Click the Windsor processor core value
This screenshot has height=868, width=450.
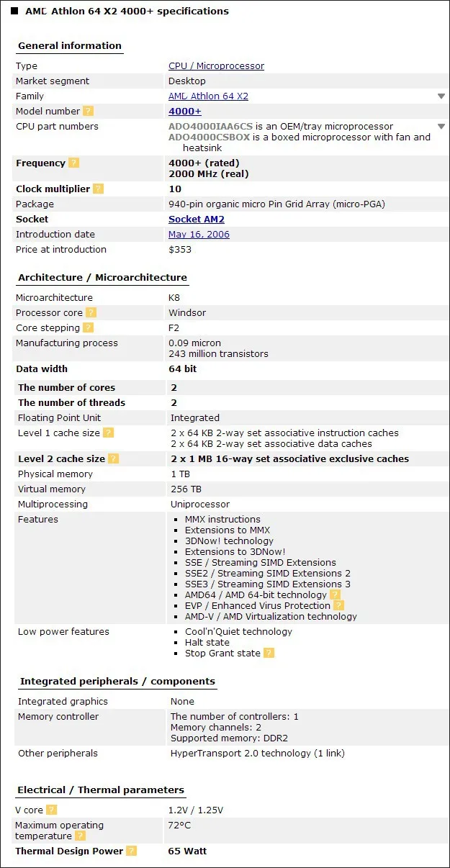pos(187,312)
